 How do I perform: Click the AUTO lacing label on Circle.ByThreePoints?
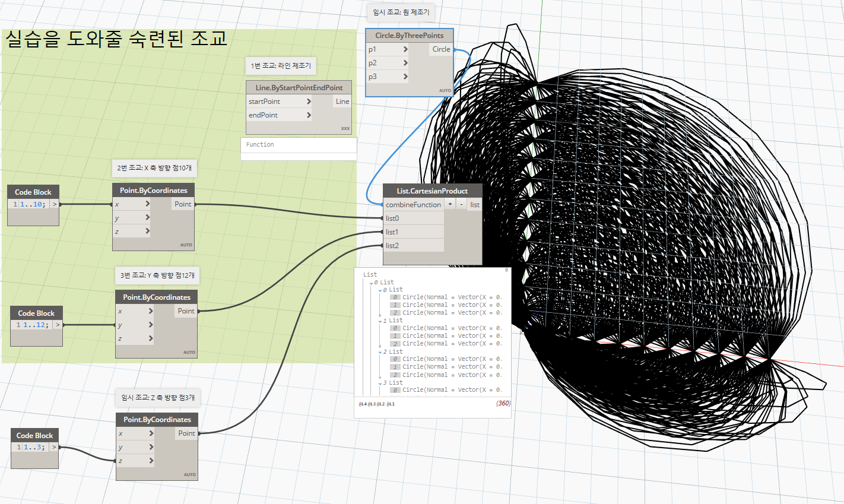(x=445, y=91)
